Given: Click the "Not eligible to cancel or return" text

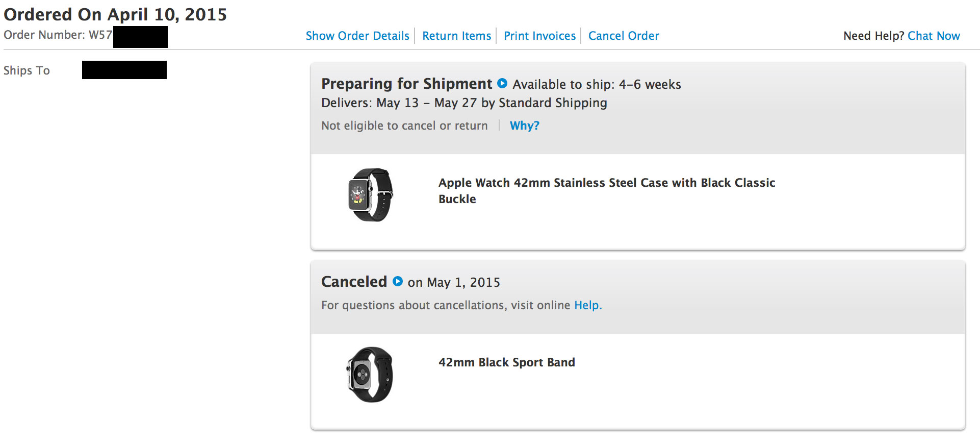Looking at the screenshot, I should coord(404,126).
